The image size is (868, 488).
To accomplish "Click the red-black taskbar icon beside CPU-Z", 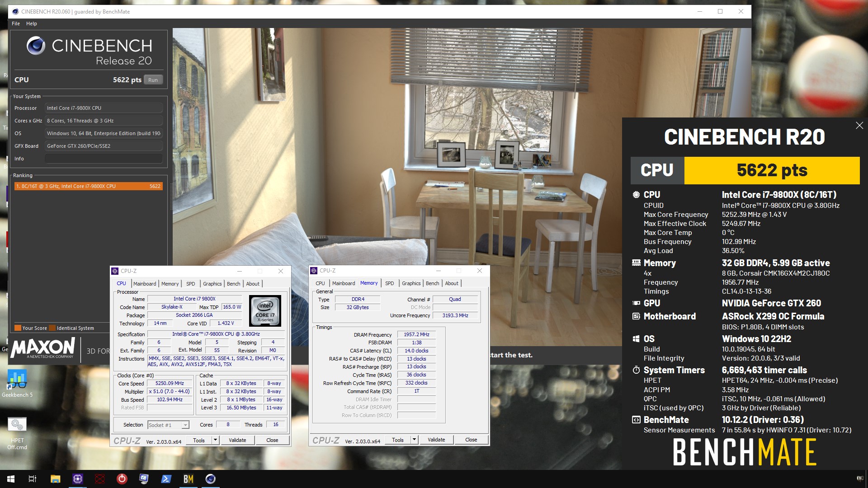I will tap(100, 479).
